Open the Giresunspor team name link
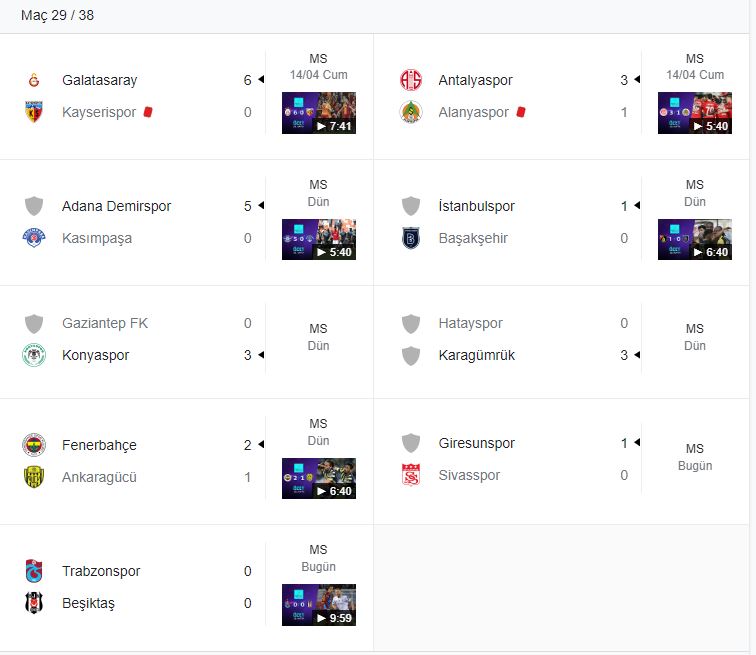This screenshot has height=655, width=756. point(476,443)
